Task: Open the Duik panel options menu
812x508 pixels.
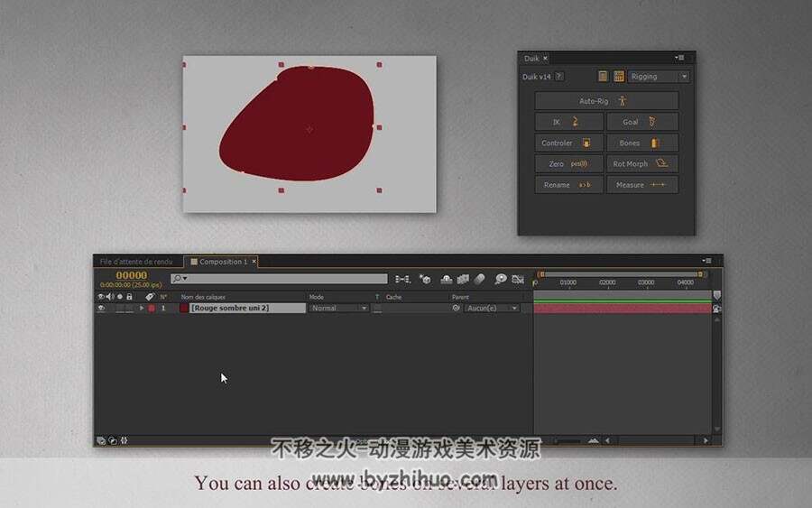Action: [679, 58]
